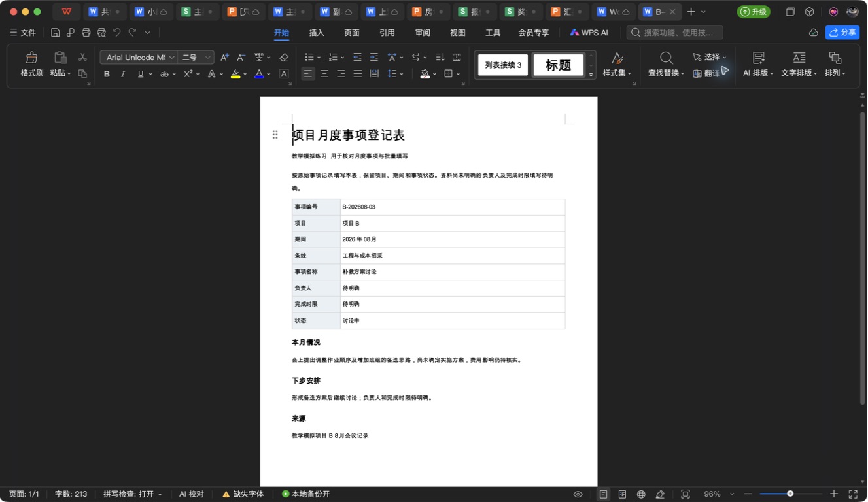Image resolution: width=868 pixels, height=502 pixels.
Task: Justify the paragraph text
Action: [x=357, y=74]
